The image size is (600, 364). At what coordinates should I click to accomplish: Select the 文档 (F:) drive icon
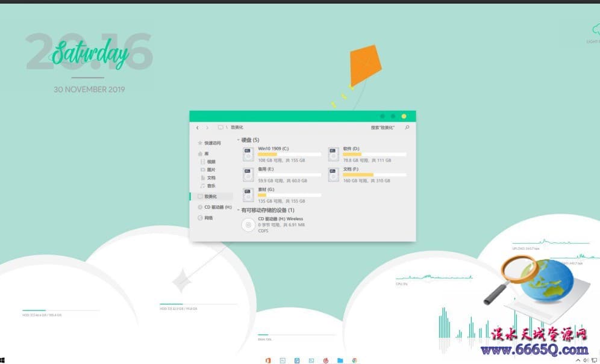pos(334,174)
